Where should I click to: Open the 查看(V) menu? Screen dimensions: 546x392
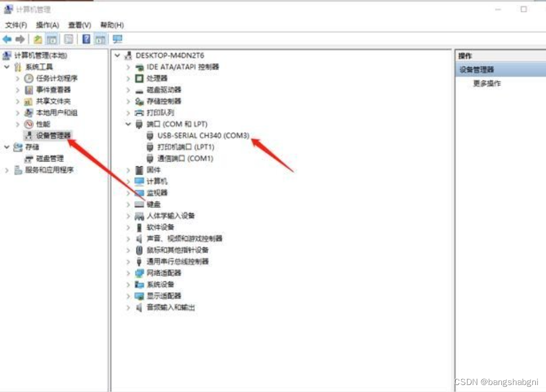tap(79, 25)
